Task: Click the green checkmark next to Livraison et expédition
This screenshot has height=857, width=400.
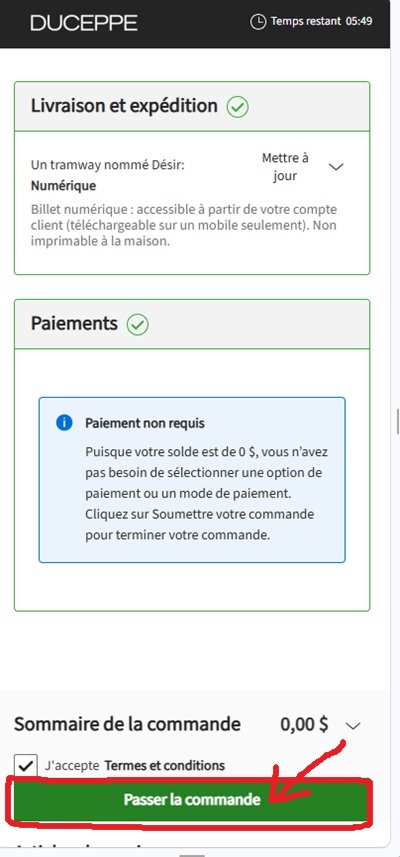Action: click(238, 107)
